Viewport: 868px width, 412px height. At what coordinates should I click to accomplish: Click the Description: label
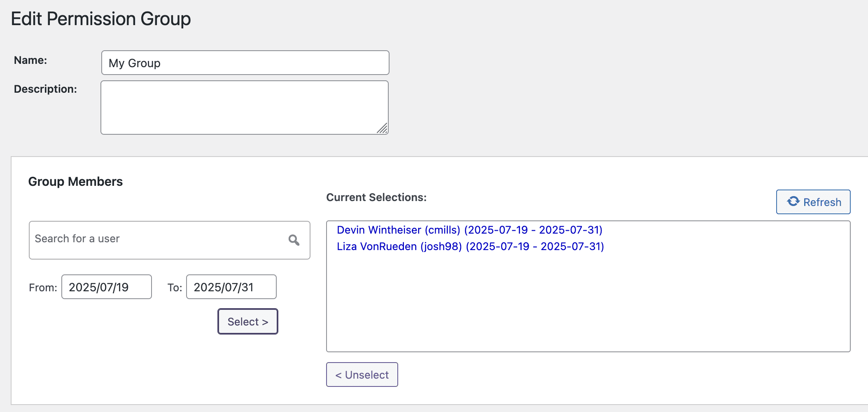click(x=45, y=89)
